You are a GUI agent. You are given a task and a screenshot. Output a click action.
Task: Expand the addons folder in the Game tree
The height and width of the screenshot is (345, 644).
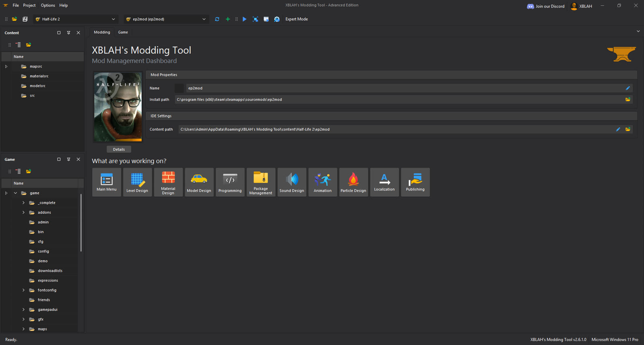click(x=23, y=212)
